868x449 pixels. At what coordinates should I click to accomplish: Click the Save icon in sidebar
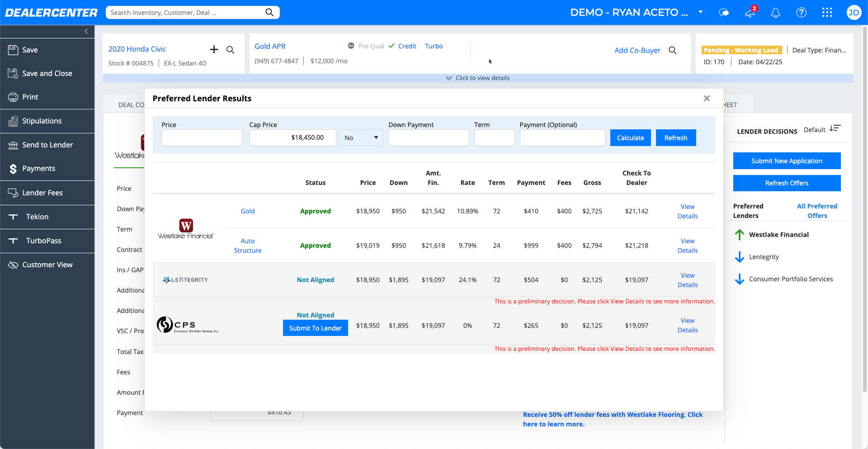pyautogui.click(x=13, y=50)
